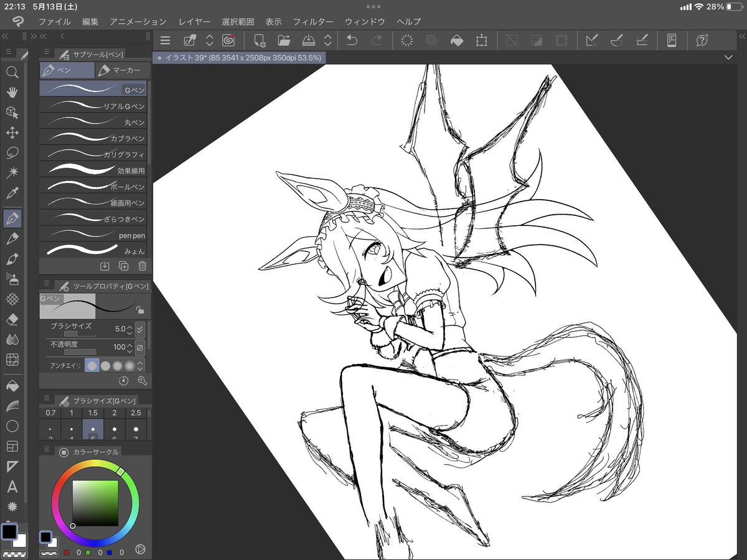Viewport: 747px width, 560px height.
Task: Select the Eyedropper tool
Action: (12, 193)
